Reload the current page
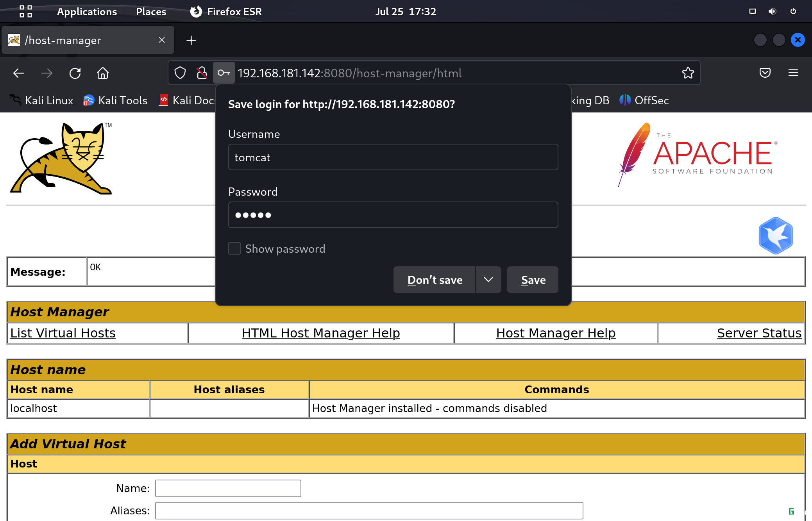This screenshot has width=812, height=521. pyautogui.click(x=75, y=73)
